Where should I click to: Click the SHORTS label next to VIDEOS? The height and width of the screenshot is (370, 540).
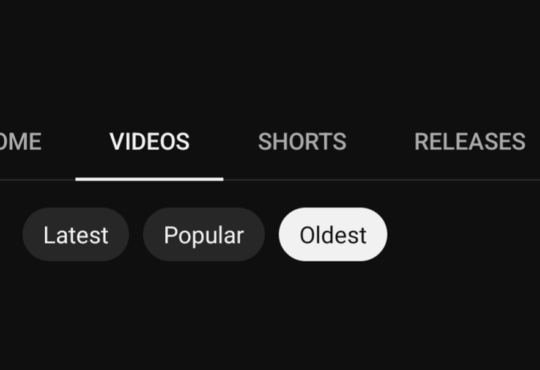[302, 142]
